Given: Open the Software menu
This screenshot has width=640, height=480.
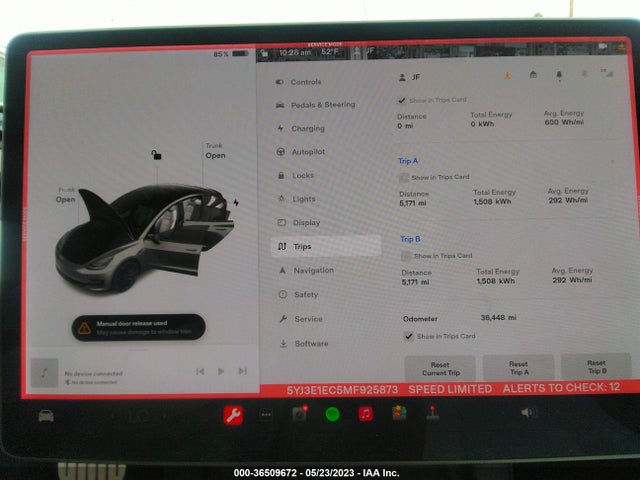Looking at the screenshot, I should [x=304, y=344].
